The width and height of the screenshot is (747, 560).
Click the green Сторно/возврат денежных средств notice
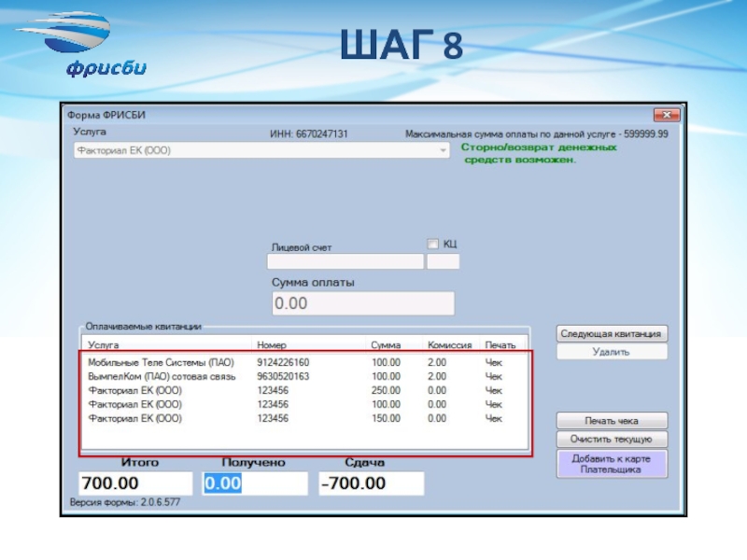(539, 153)
